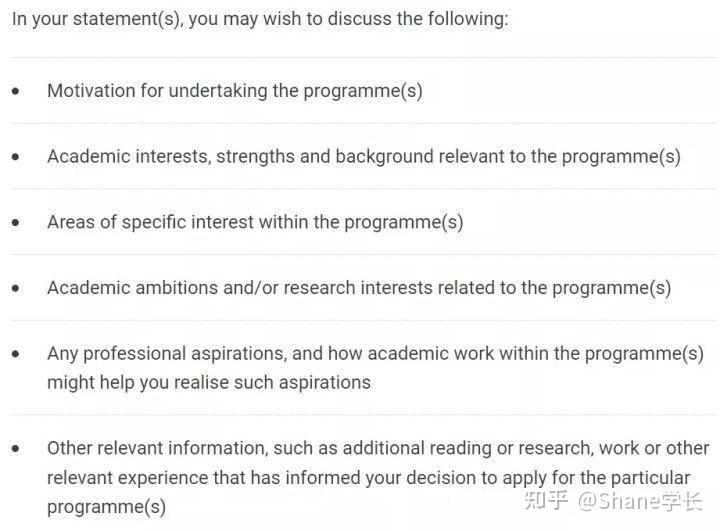The image size is (720, 531).
Task: Click line starting 'relevant experience that has informed'
Action: coord(368,477)
